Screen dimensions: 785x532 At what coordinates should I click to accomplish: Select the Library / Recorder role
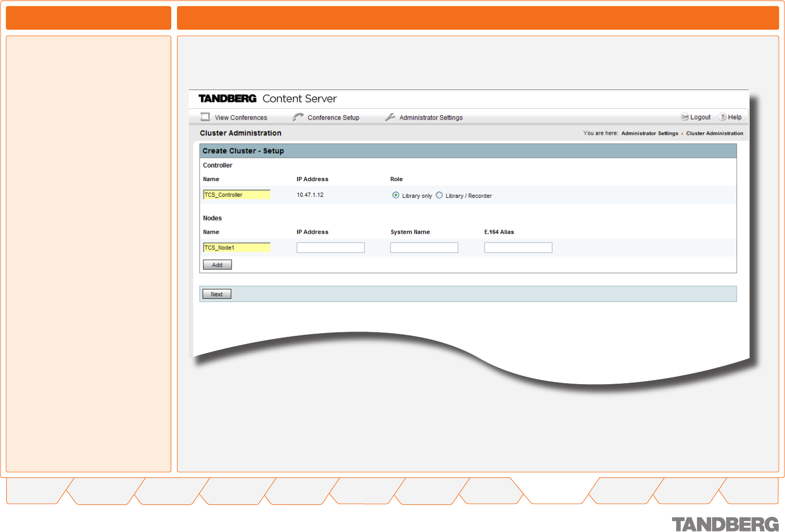(439, 195)
